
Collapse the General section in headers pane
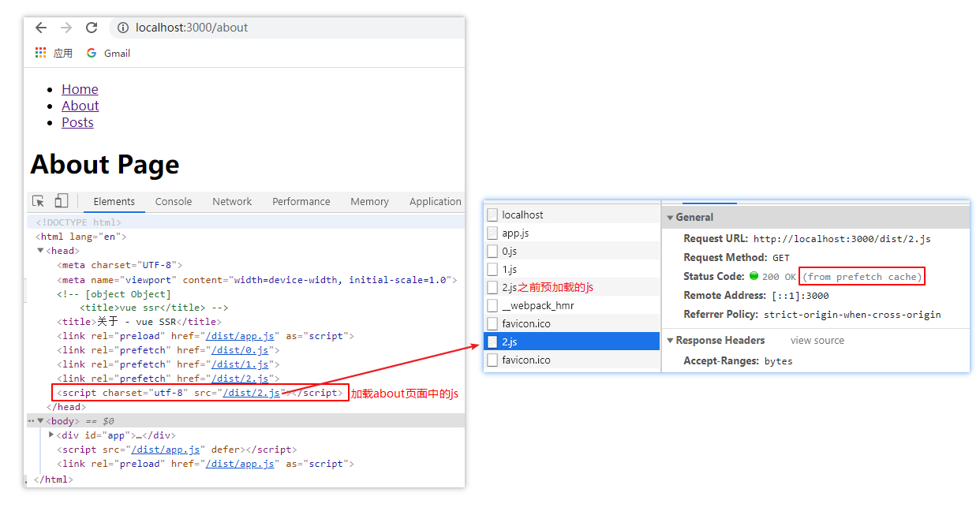tap(671, 218)
